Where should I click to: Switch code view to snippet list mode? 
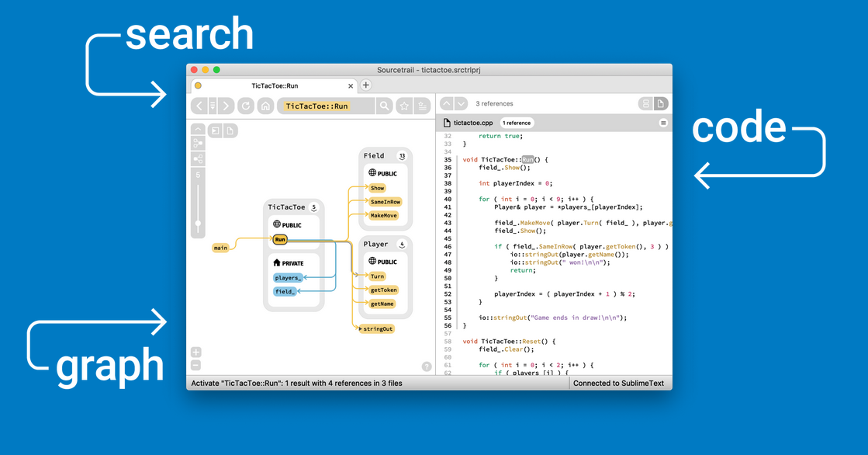[x=645, y=103]
